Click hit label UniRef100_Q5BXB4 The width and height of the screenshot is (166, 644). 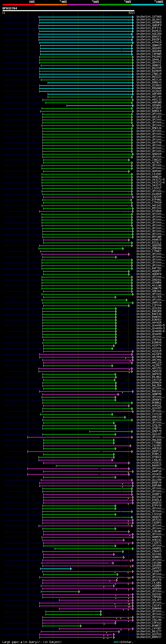149,248
